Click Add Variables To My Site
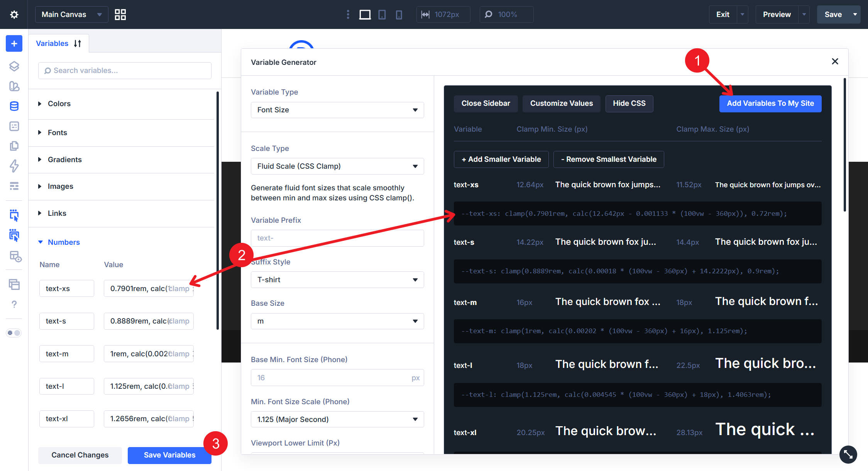The height and width of the screenshot is (471, 868). pos(770,103)
